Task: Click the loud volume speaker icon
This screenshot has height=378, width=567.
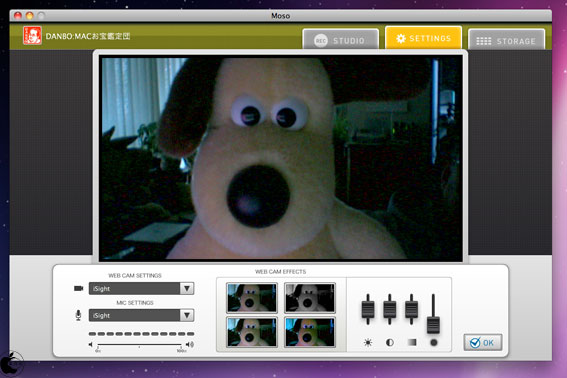Action: 189,344
